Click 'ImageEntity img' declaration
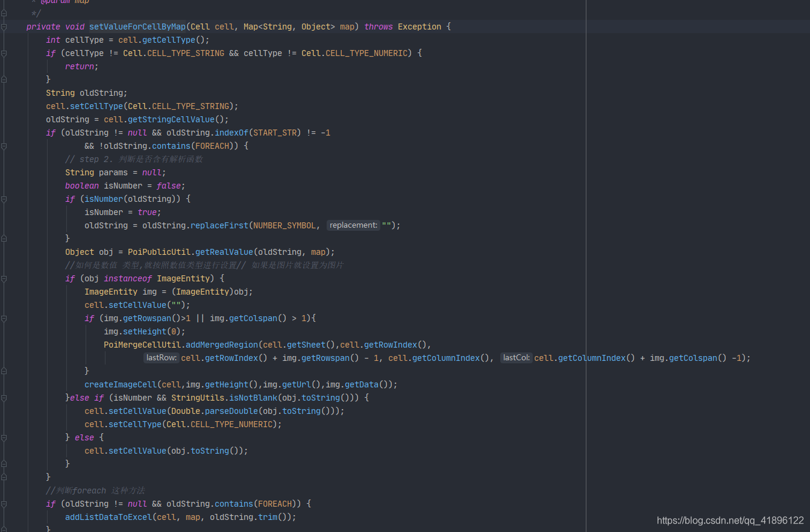The height and width of the screenshot is (532, 810). pyautogui.click(x=121, y=292)
